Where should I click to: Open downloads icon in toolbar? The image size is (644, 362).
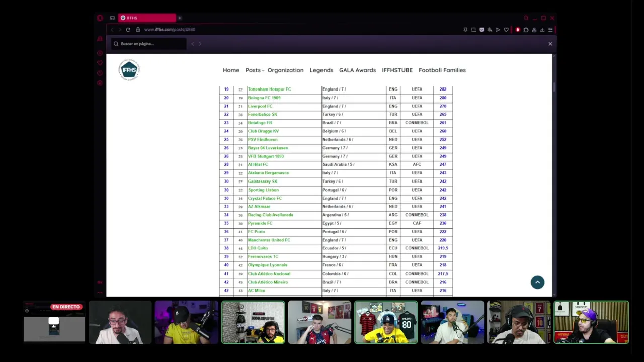[x=542, y=30]
